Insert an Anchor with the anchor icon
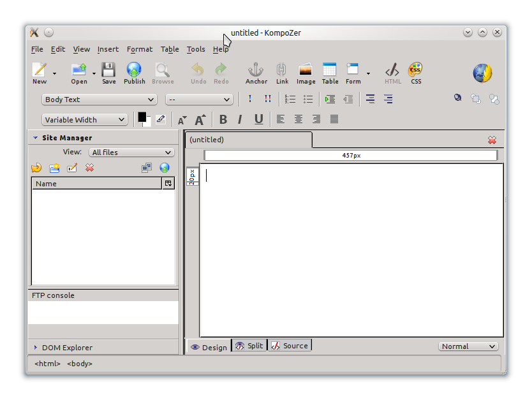The height and width of the screenshot is (400, 532). (256, 70)
